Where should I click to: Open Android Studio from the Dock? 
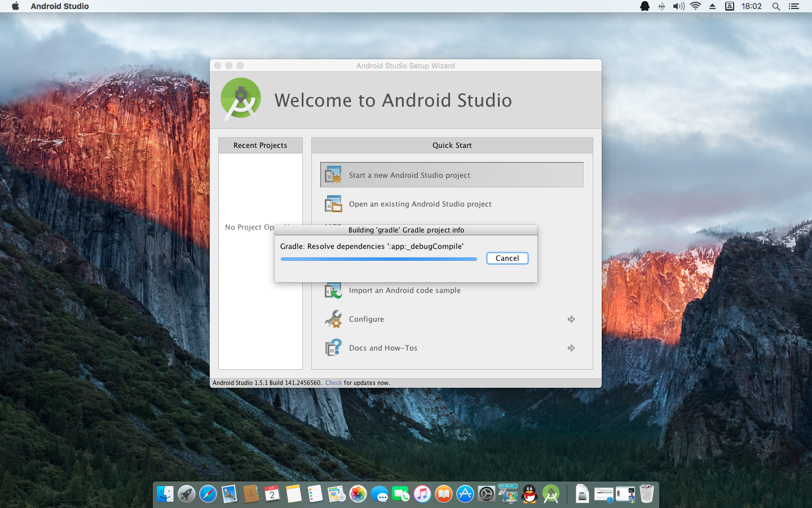point(551,494)
